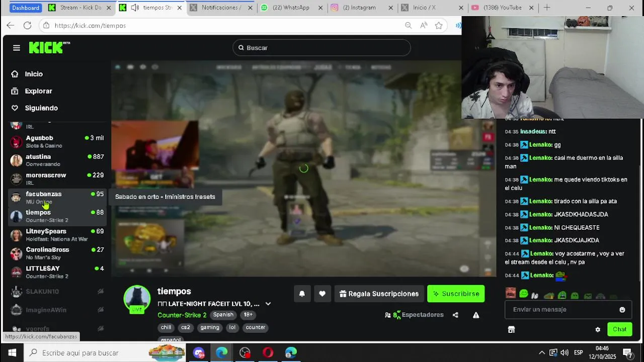Open the Windows Start menu
The image size is (644, 362).
(12, 353)
